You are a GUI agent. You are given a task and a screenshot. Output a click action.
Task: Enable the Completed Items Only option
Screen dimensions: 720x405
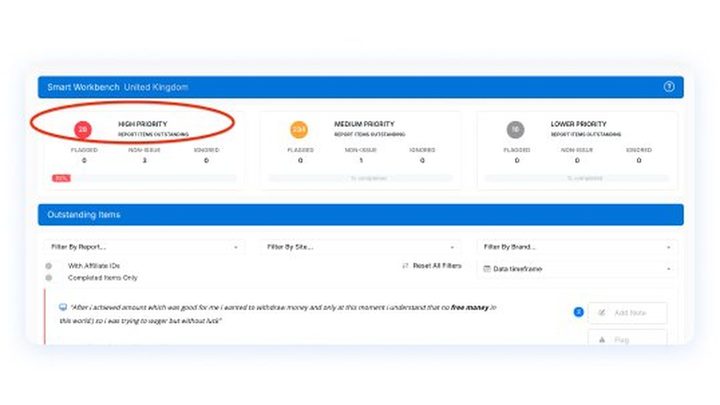(49, 278)
